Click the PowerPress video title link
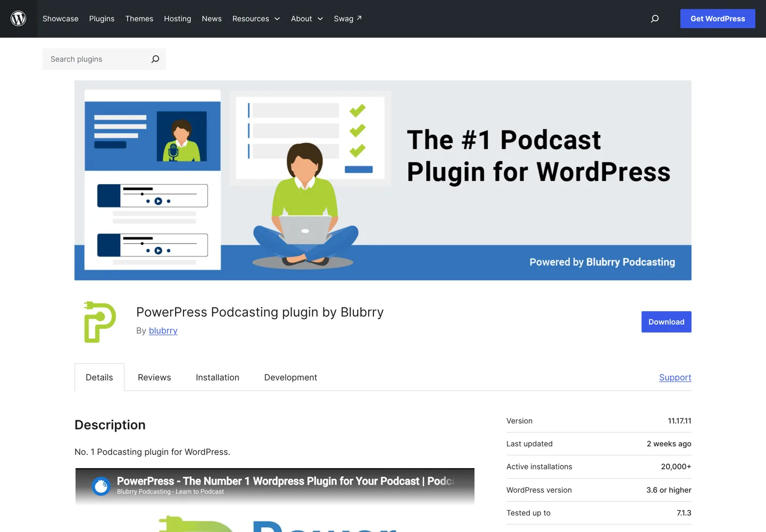This screenshot has height=532, width=766. coord(286,481)
